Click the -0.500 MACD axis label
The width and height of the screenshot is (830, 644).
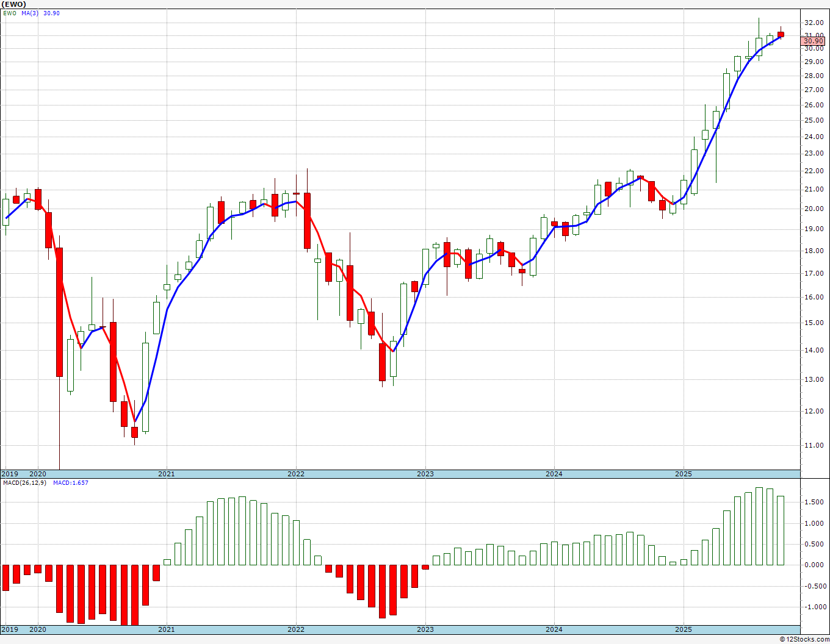[814, 587]
